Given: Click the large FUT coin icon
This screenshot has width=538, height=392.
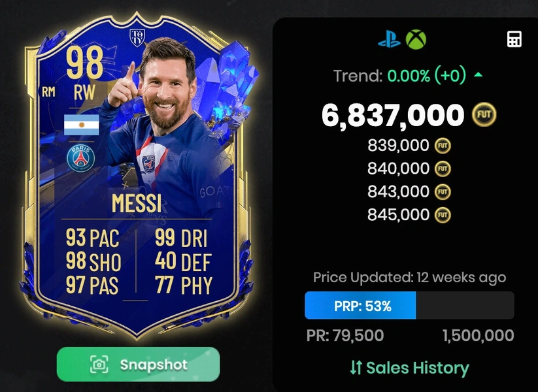Looking at the screenshot, I should pyautogui.click(x=484, y=114).
